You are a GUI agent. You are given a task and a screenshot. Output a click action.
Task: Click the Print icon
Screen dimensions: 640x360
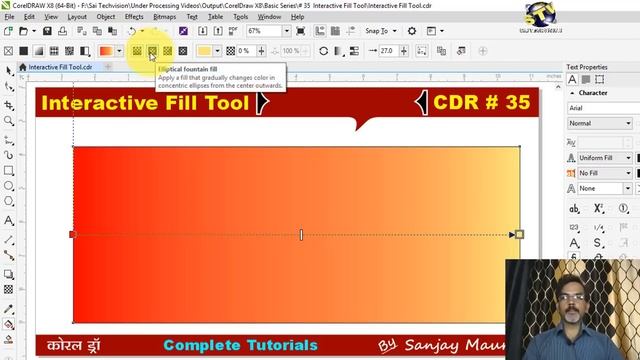(x=62, y=31)
